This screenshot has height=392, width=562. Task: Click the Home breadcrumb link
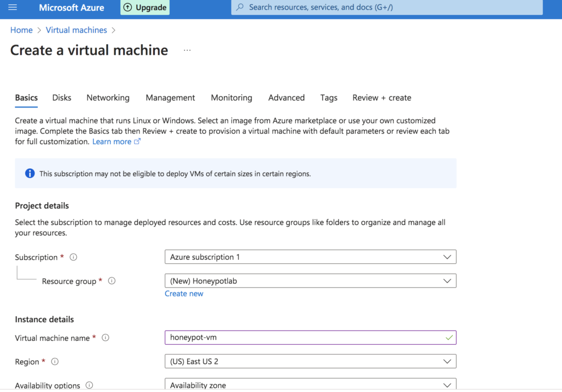21,30
